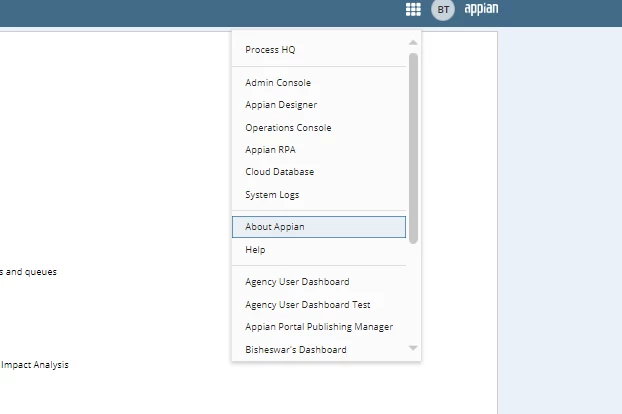This screenshot has width=622, height=414.
Task: Open Agency User Dashboard Test
Action: 319,305
